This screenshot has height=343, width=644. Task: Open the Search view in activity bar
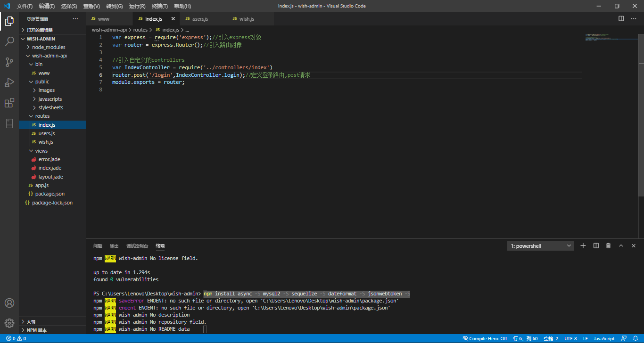(9, 41)
